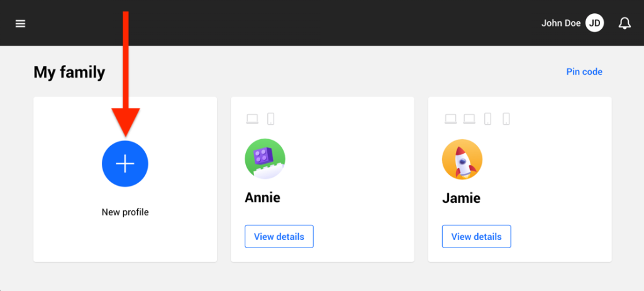Viewport: 644px width, 291px height.
Task: Open the notifications bell
Action: [x=625, y=23]
